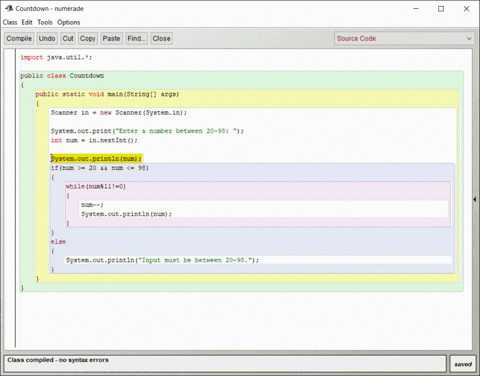Open the Edit menu
Screen dimensions: 480x376
pos(27,22)
